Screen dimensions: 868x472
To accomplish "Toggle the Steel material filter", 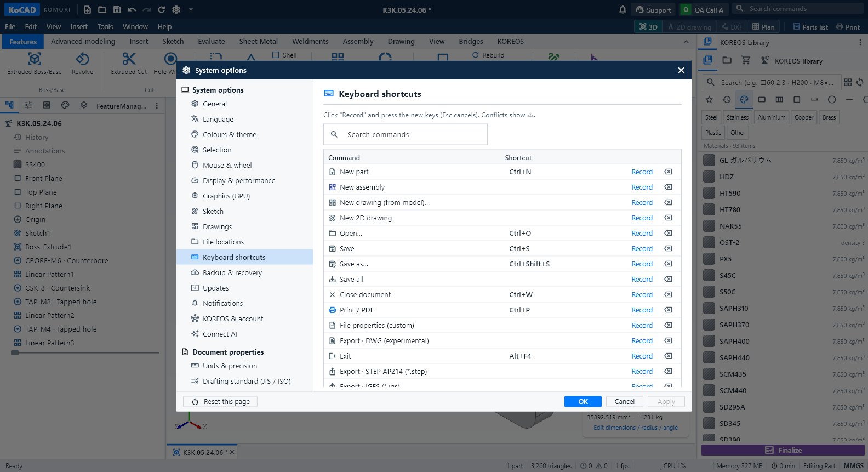I will tap(711, 117).
